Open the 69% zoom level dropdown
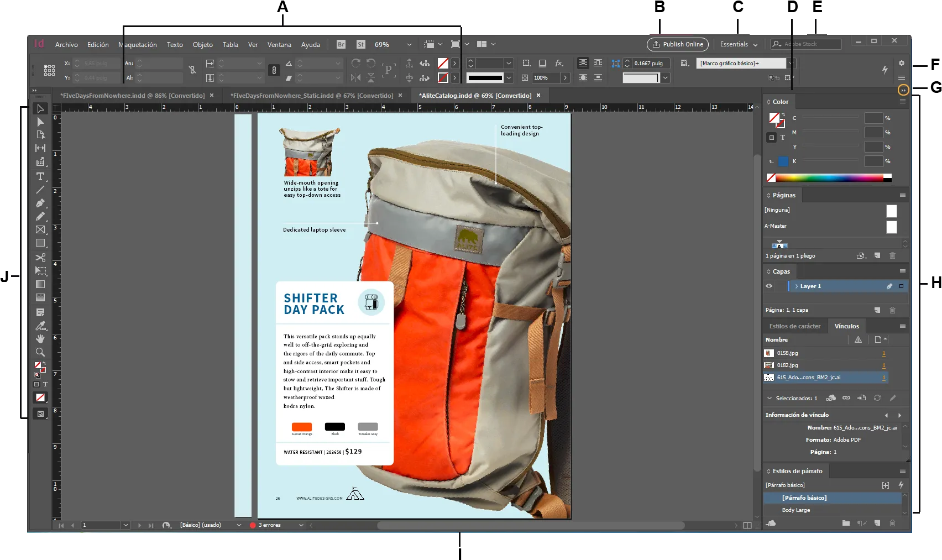Image resolution: width=942 pixels, height=560 pixels. coord(409,44)
